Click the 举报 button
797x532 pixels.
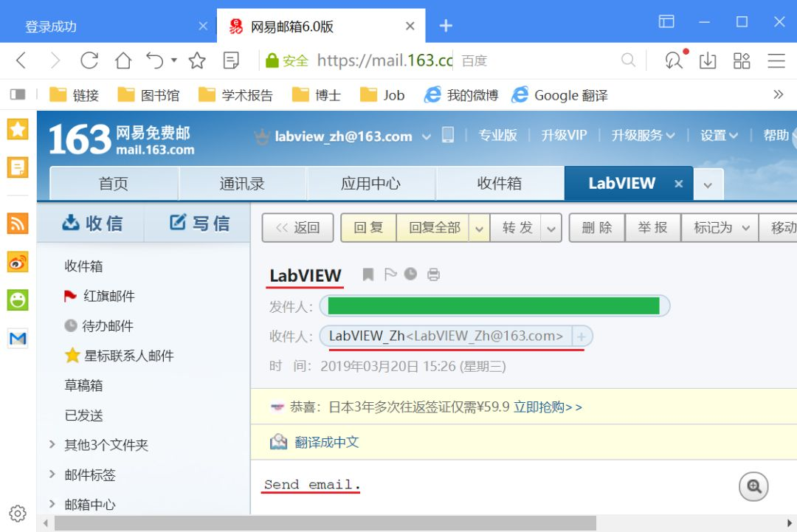(653, 228)
